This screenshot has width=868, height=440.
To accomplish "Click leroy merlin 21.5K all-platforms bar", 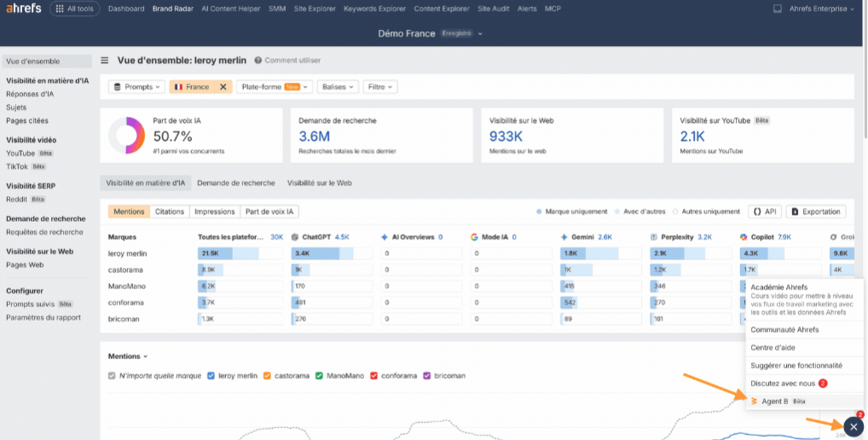I will pyautogui.click(x=240, y=253).
